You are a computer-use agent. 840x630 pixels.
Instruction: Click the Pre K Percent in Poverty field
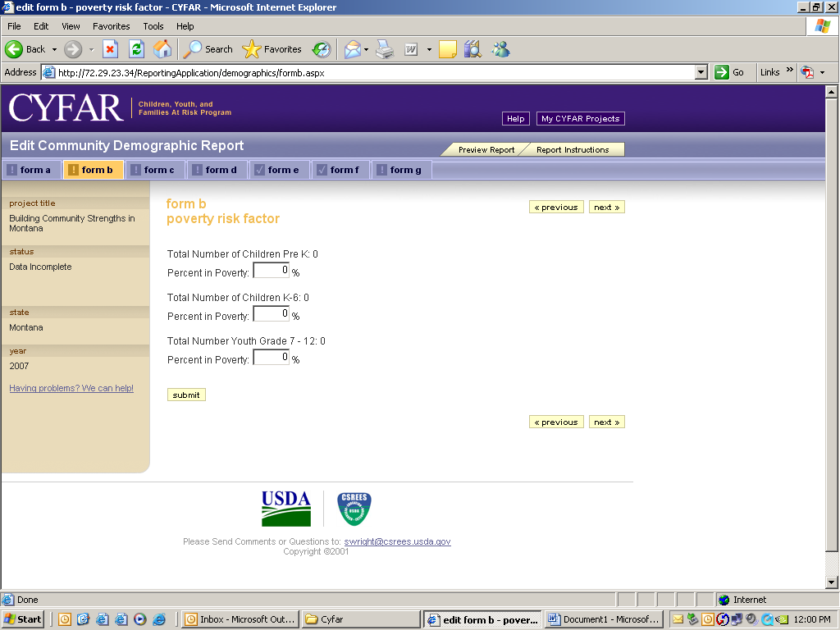coord(271,270)
